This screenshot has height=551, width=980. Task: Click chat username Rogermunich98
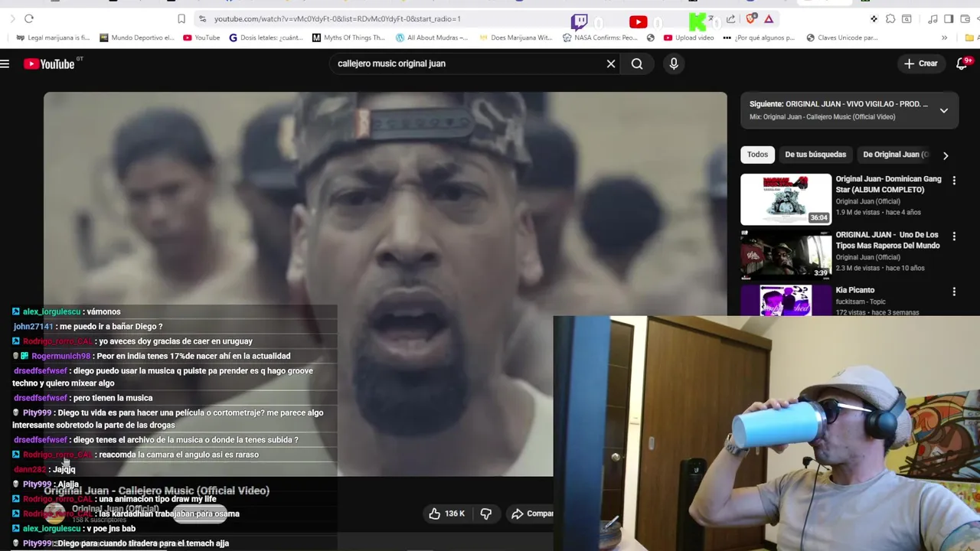[60, 356]
